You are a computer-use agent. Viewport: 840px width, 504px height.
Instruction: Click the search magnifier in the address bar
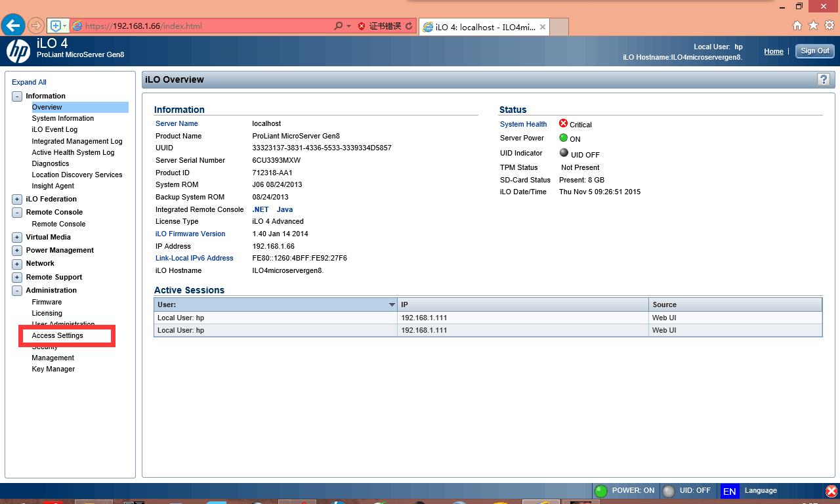pos(338,26)
